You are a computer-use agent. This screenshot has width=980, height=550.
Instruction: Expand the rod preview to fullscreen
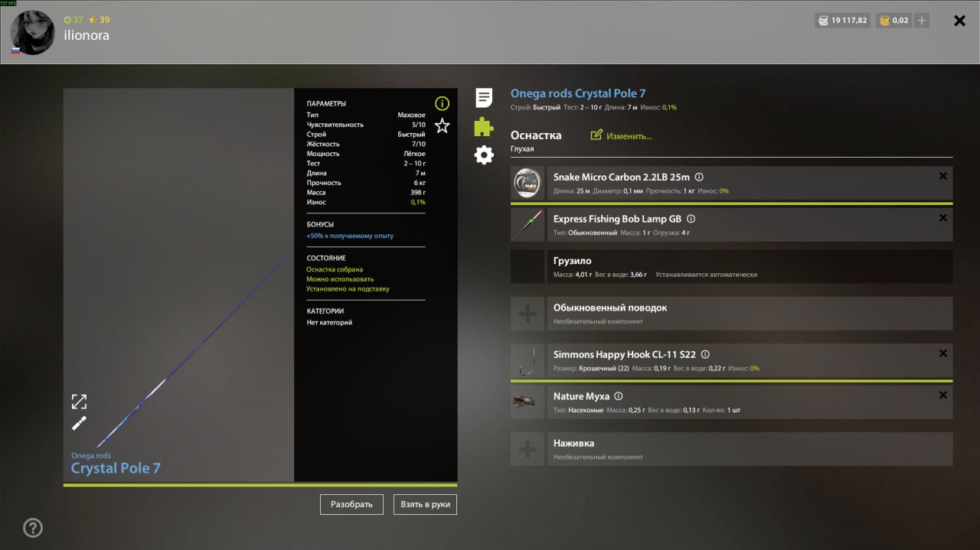point(79,402)
